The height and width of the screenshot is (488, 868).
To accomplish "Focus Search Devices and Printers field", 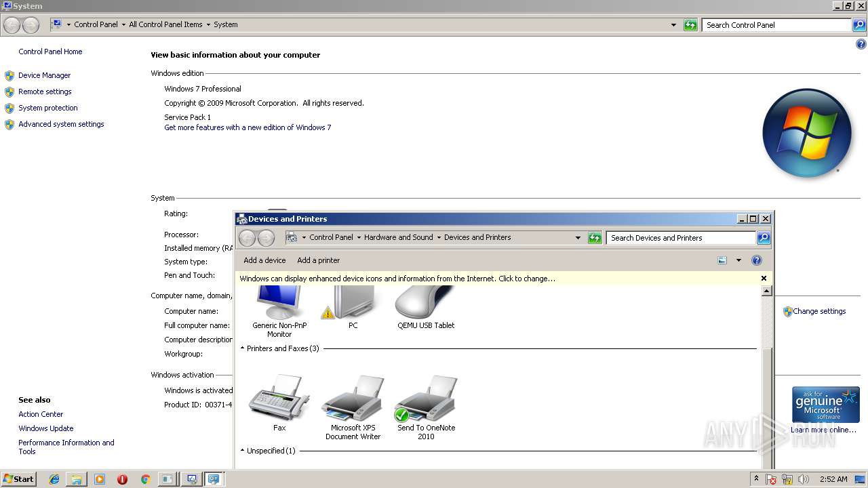I will click(x=681, y=238).
